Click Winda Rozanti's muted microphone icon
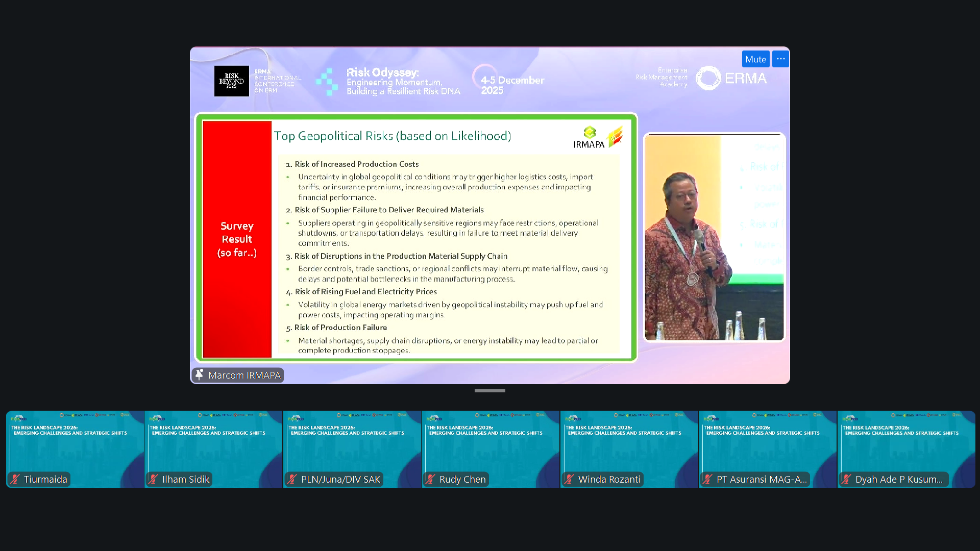This screenshot has height=551, width=980. (569, 479)
